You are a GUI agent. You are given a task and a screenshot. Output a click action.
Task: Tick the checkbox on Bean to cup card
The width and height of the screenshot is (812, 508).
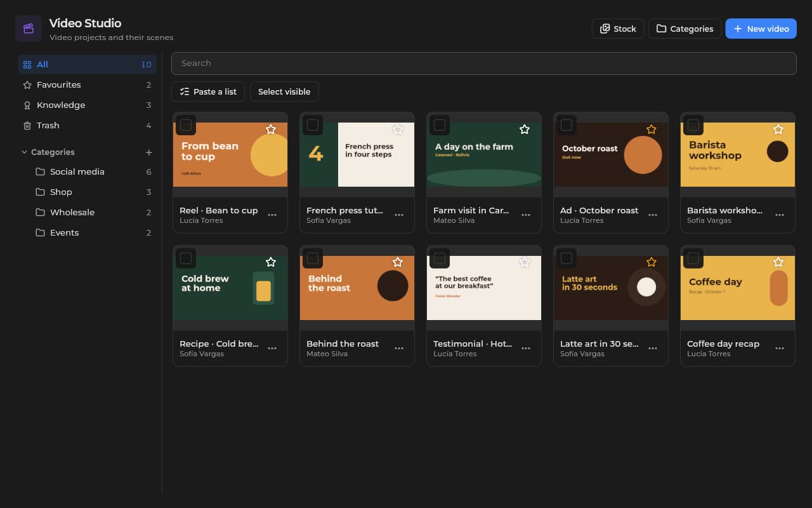point(186,125)
